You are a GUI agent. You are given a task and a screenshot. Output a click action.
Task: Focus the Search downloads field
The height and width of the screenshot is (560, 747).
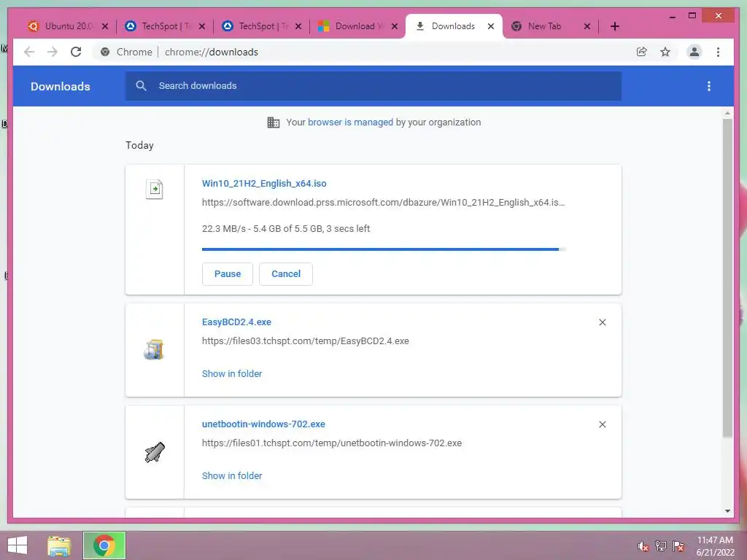[x=373, y=86]
